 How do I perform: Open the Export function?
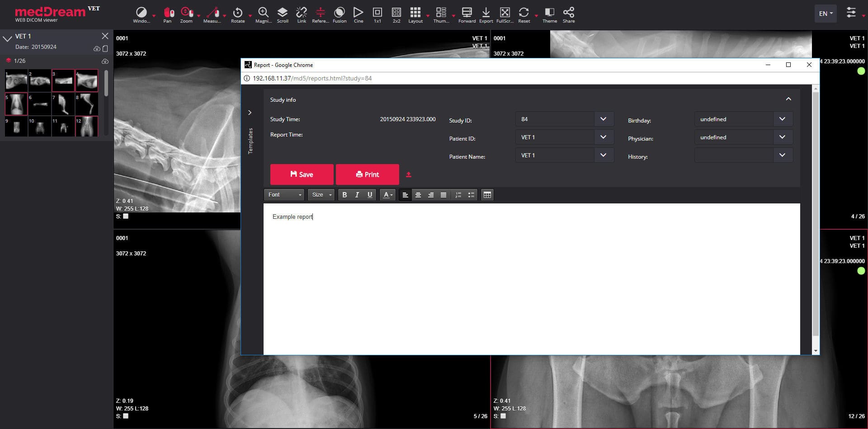[x=486, y=14]
